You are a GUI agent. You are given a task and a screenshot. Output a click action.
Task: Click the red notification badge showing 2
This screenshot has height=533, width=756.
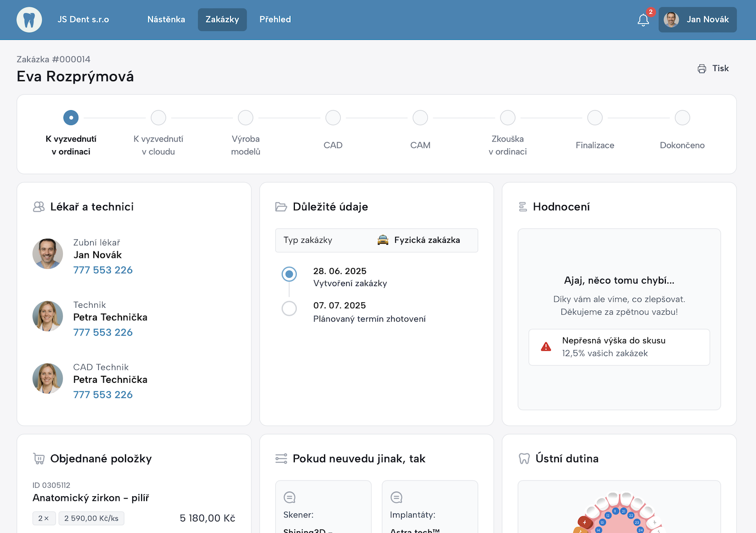tap(651, 12)
